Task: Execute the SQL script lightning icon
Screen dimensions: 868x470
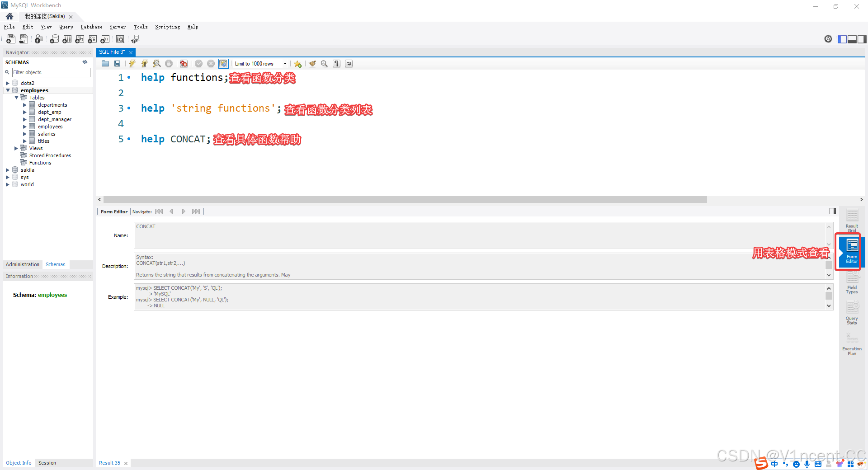Action: (x=132, y=64)
